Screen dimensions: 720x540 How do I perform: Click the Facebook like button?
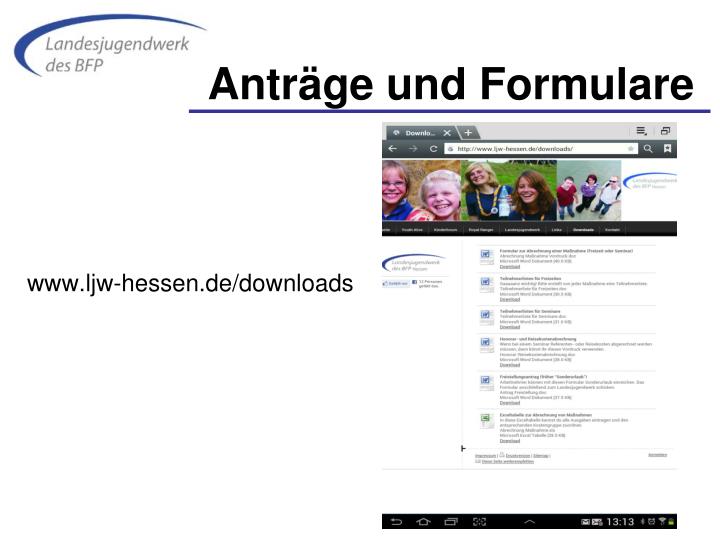click(395, 283)
